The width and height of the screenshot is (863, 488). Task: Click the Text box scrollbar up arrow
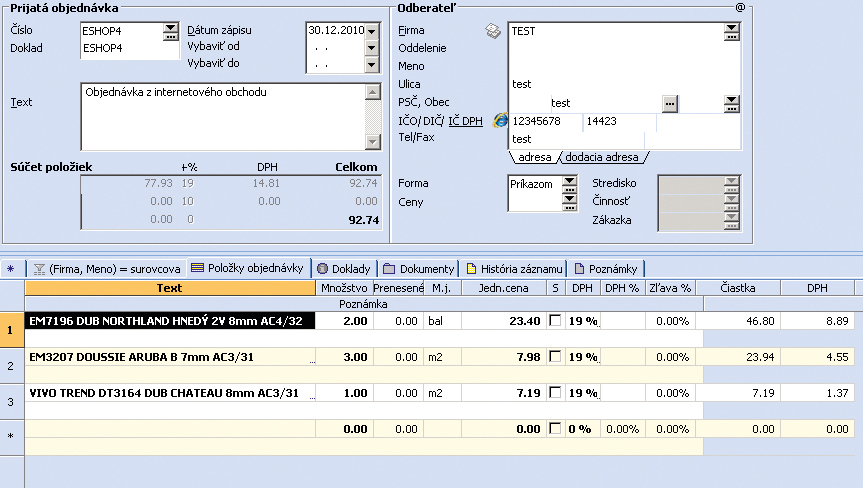tap(373, 92)
